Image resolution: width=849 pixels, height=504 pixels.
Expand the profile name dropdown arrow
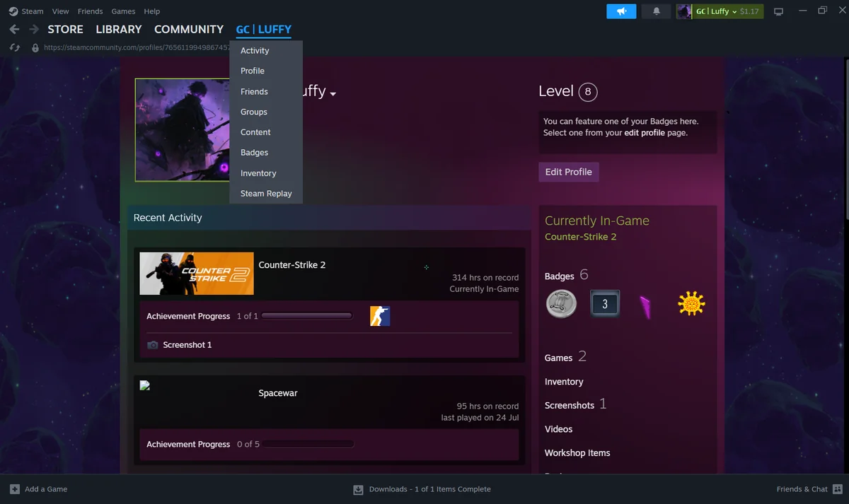tap(333, 94)
